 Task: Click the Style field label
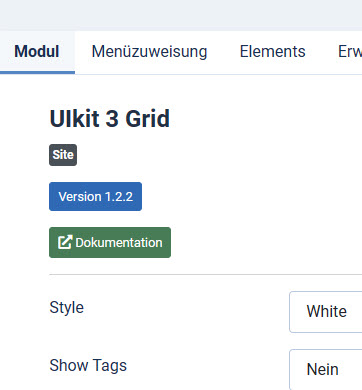(x=67, y=307)
